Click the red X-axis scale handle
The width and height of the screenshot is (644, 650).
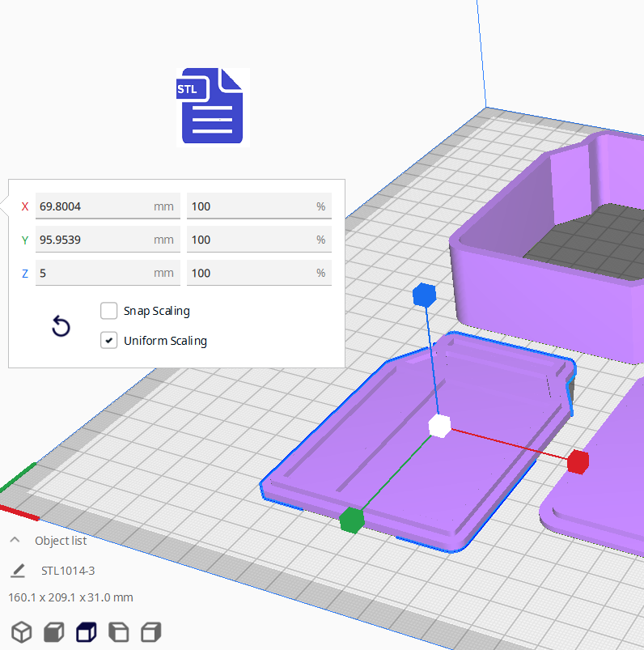click(x=577, y=461)
